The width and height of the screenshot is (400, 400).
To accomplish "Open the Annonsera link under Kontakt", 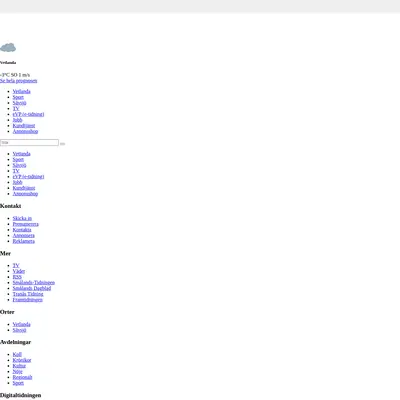I will click(24, 235).
